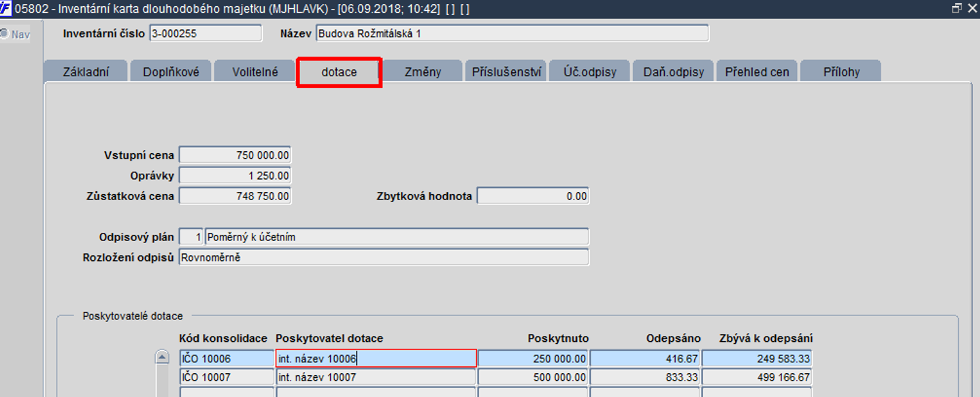
Task: Close the Inventární karta window
Action: point(972,8)
